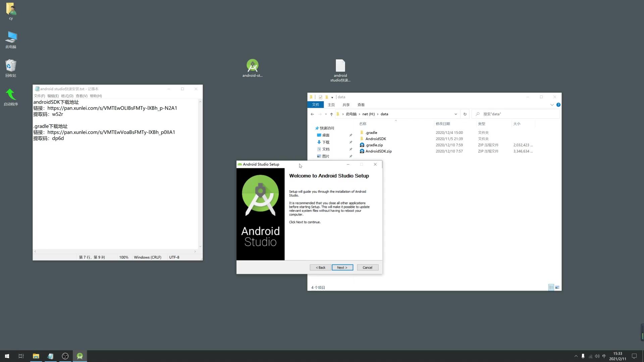This screenshot has width=644, height=362.
Task: Open 下载 in the navigation pane
Action: click(x=323, y=142)
